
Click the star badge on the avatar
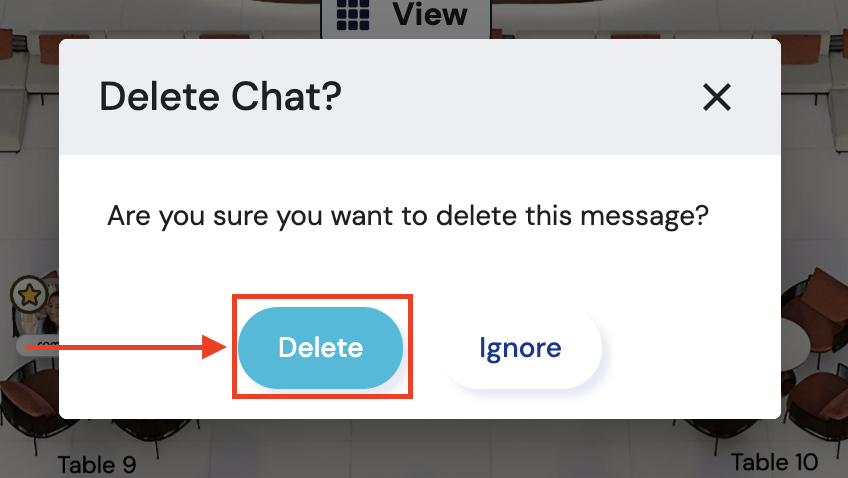(29, 294)
